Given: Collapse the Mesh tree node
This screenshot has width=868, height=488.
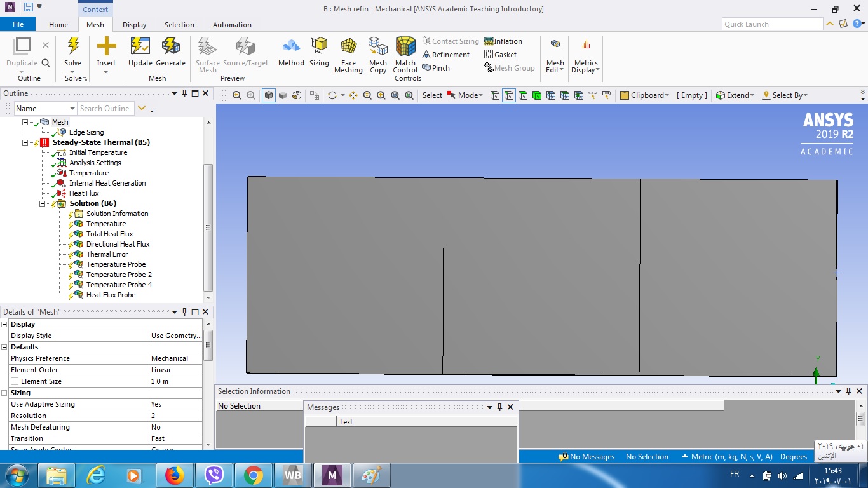Looking at the screenshot, I should click(26, 122).
